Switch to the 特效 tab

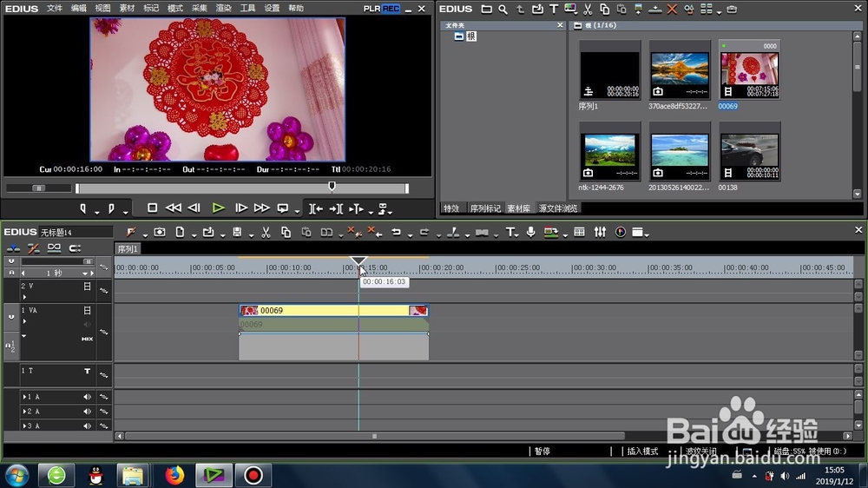[451, 208]
